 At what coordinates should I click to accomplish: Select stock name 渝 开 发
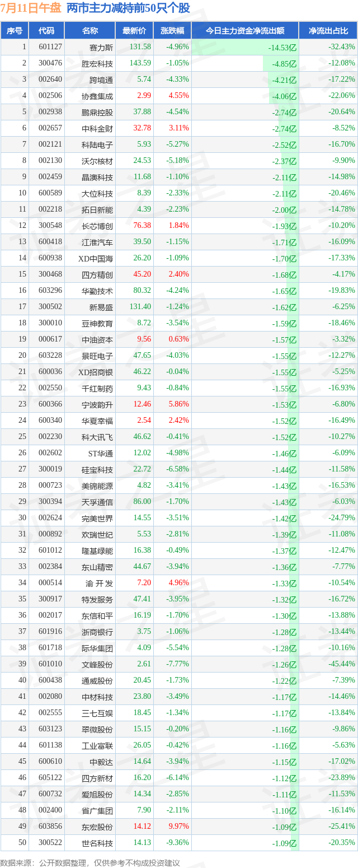pos(100,583)
